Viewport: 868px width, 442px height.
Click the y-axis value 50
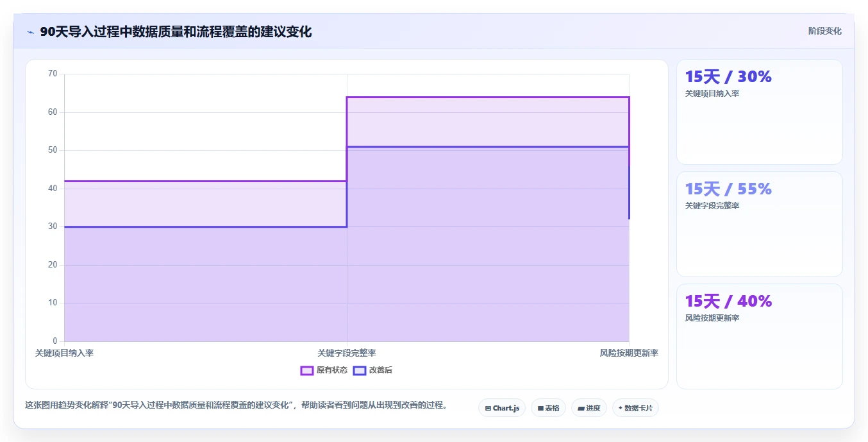(x=53, y=150)
